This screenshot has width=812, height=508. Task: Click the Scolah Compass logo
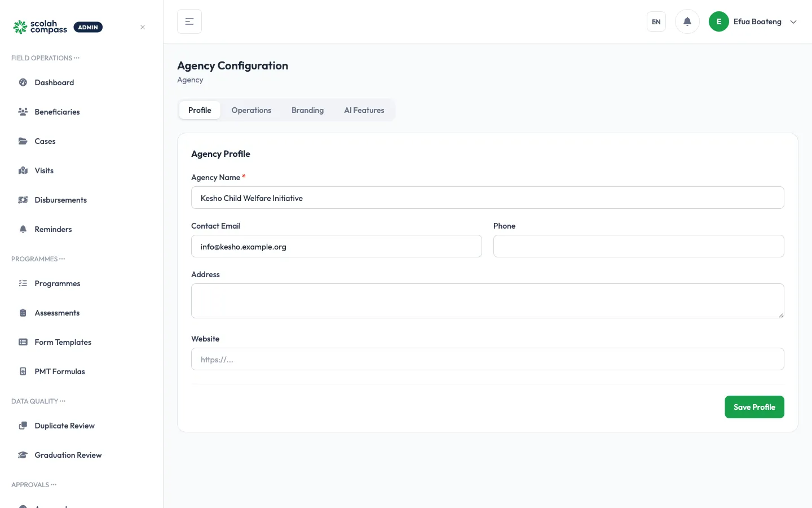pos(40,27)
